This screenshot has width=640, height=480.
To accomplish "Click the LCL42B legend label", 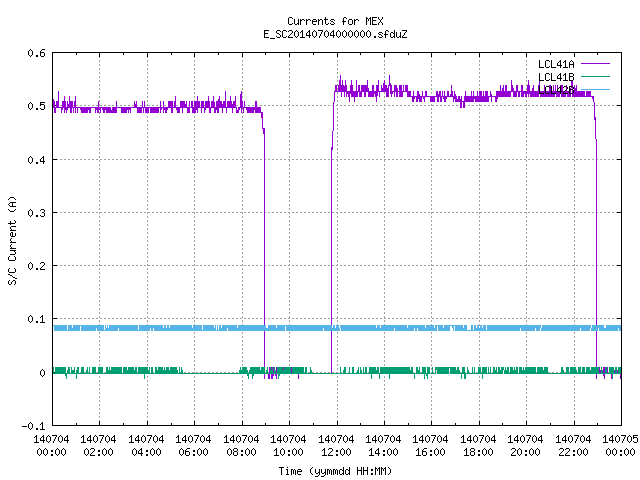I will (x=556, y=90).
